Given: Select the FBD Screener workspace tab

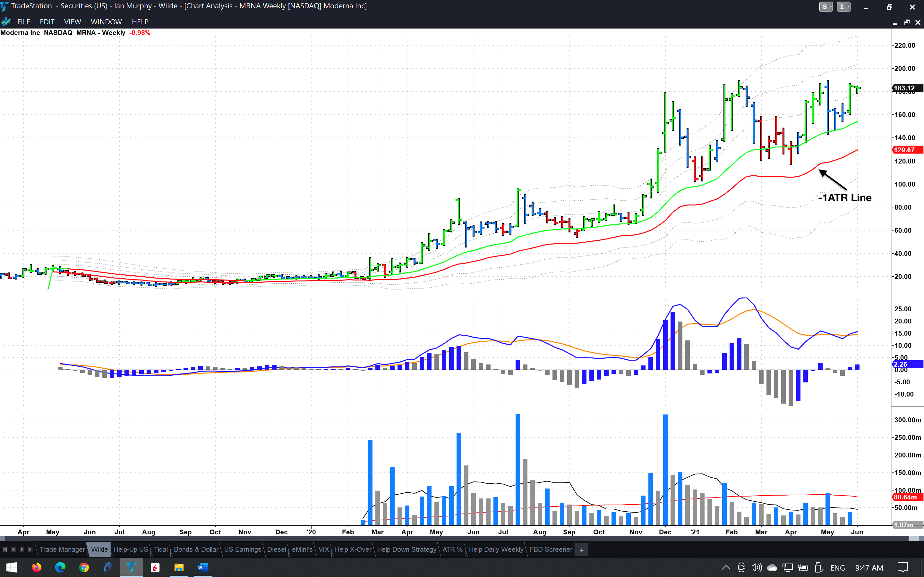Looking at the screenshot, I should [550, 549].
